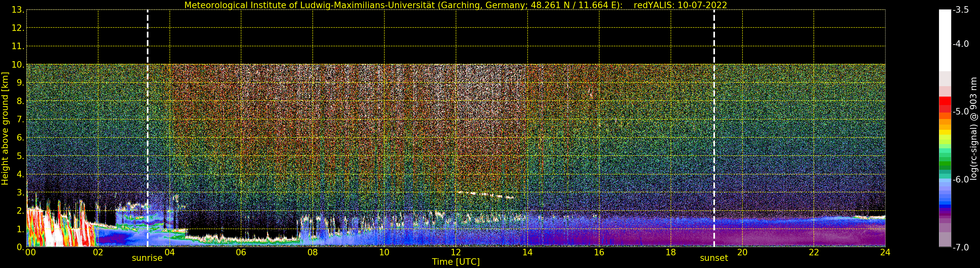Click time axis tick '22'
The width and height of the screenshot is (980, 268).
814,252
